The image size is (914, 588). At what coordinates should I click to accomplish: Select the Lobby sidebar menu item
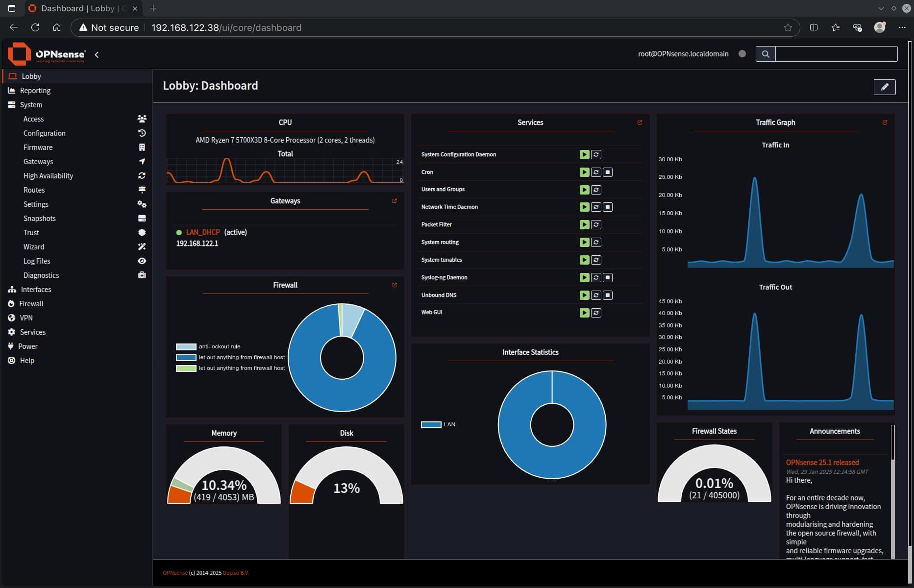[x=31, y=76]
